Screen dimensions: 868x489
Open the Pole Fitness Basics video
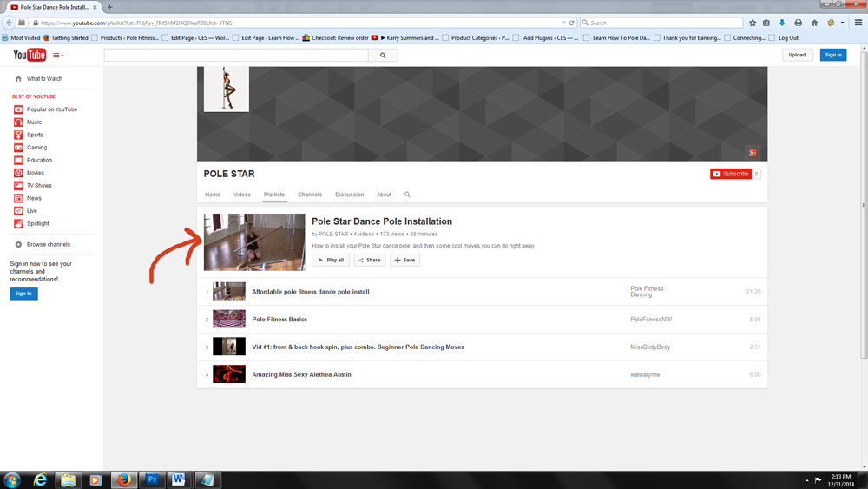(x=279, y=320)
